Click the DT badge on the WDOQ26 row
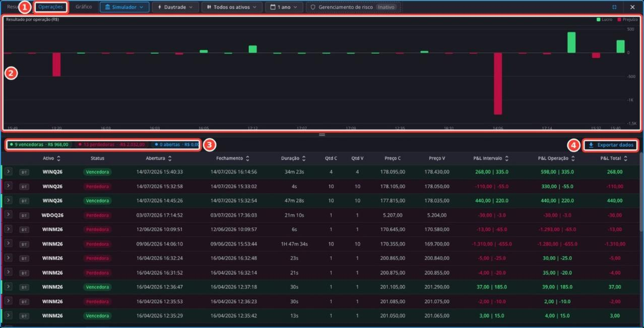This screenshot has width=644, height=328. click(24, 215)
